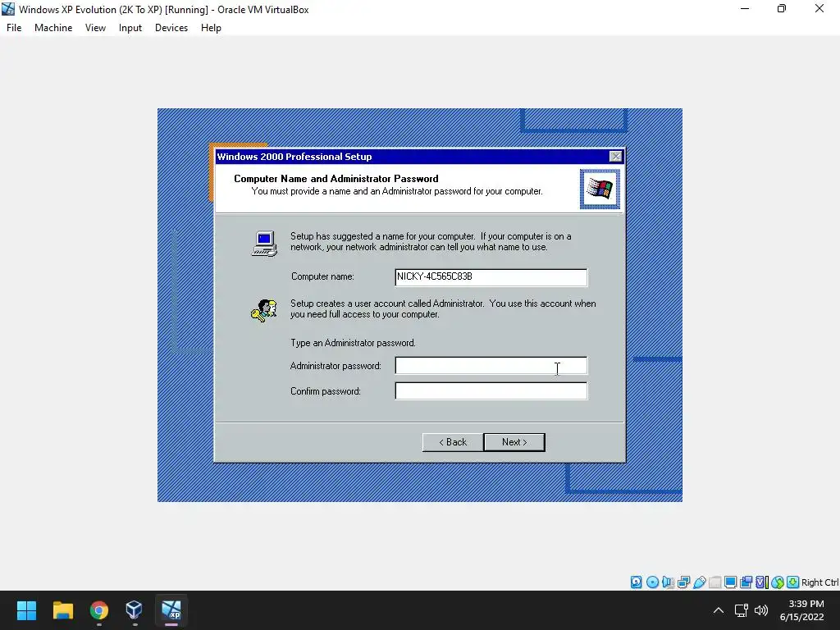
Task: Click the network tray icon
Action: pyautogui.click(x=741, y=610)
